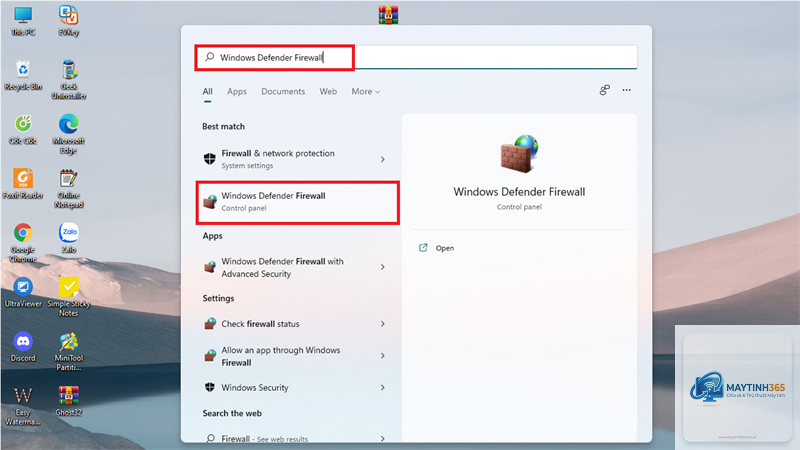This screenshot has width=800, height=450.
Task: Click the large firewall brick icon in preview
Action: pyautogui.click(x=519, y=153)
